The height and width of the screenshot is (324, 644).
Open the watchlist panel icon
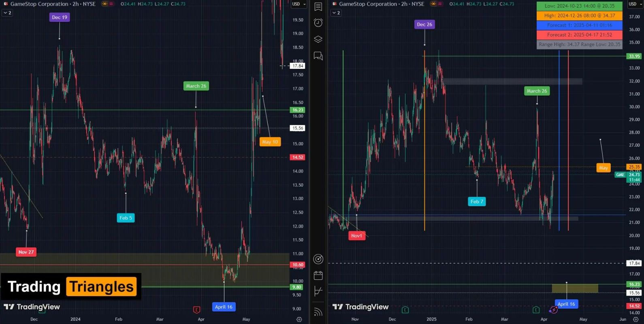318,7
